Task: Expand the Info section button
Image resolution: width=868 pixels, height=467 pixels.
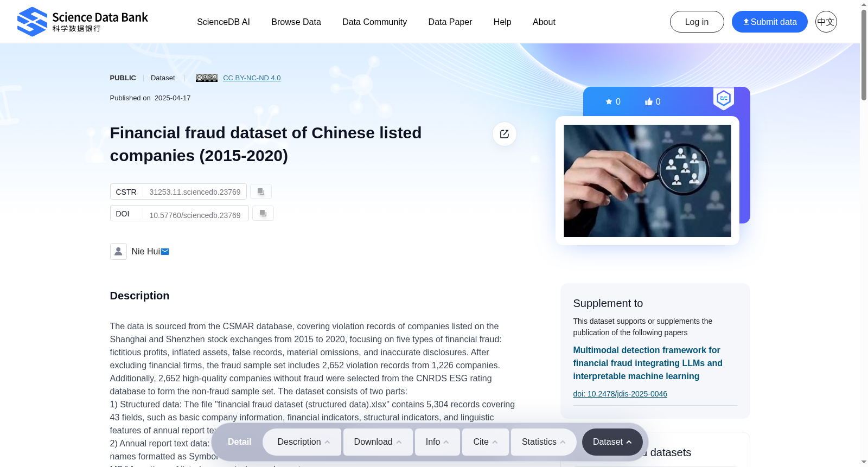Action: point(437,442)
